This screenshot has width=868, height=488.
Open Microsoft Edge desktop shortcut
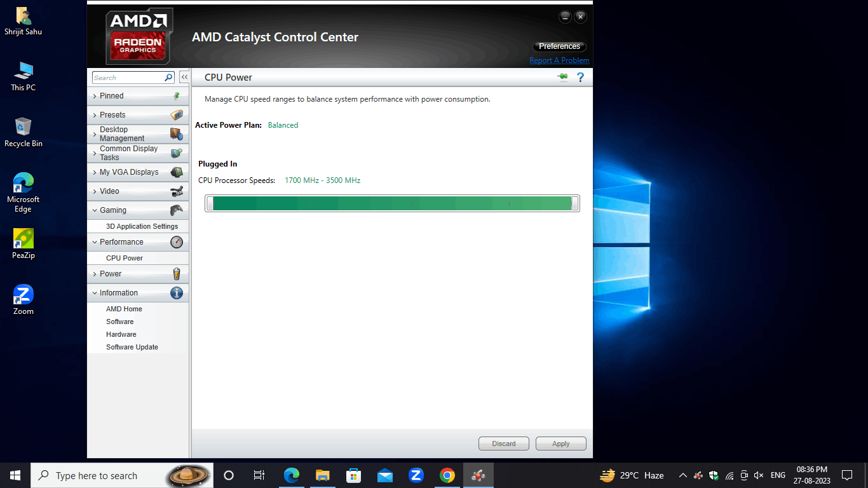24,193
